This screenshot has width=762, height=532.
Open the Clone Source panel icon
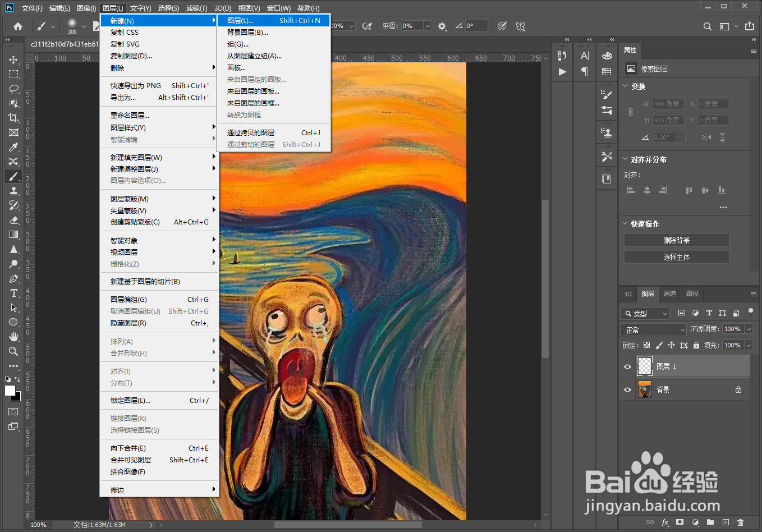607,133
